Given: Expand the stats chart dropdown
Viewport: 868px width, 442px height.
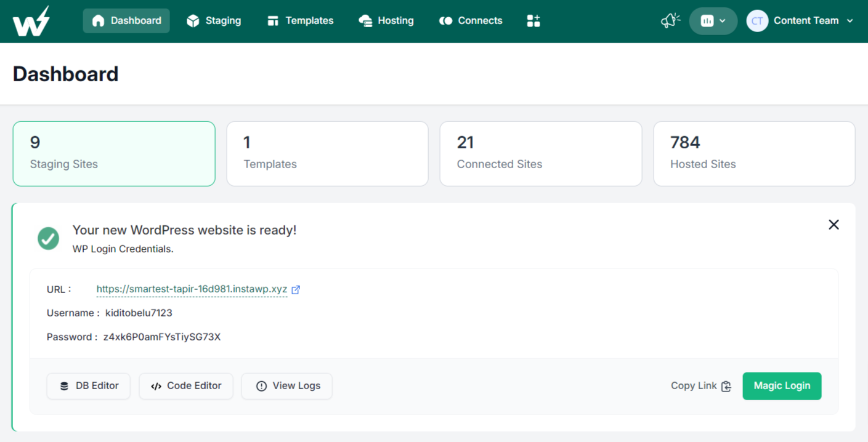Looking at the screenshot, I should coord(713,21).
